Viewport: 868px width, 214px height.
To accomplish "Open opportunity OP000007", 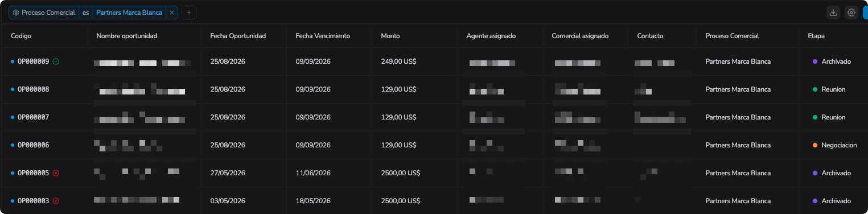I will [x=34, y=117].
